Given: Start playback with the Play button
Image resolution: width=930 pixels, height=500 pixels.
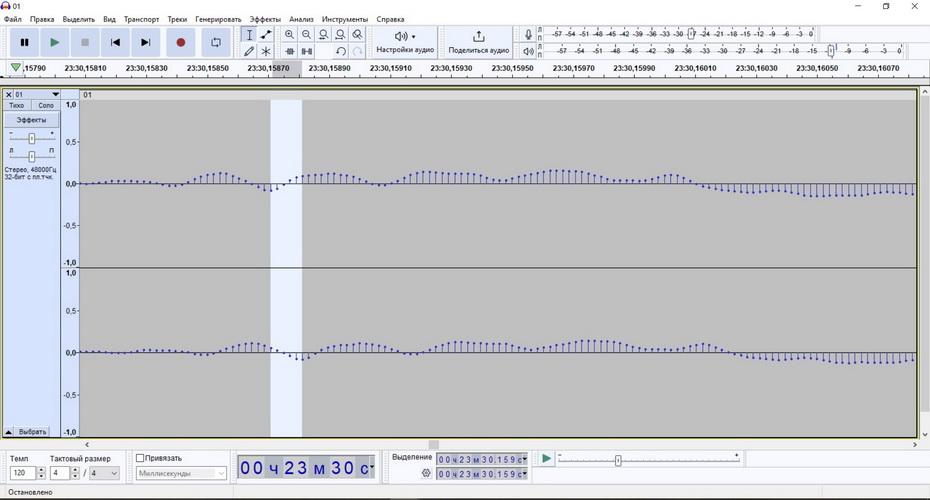Looking at the screenshot, I should [55, 42].
